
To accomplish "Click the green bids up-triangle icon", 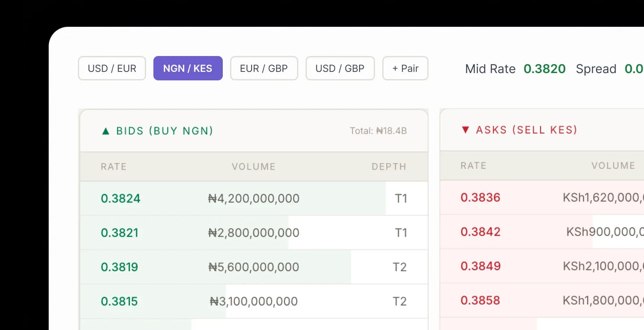I will [106, 131].
